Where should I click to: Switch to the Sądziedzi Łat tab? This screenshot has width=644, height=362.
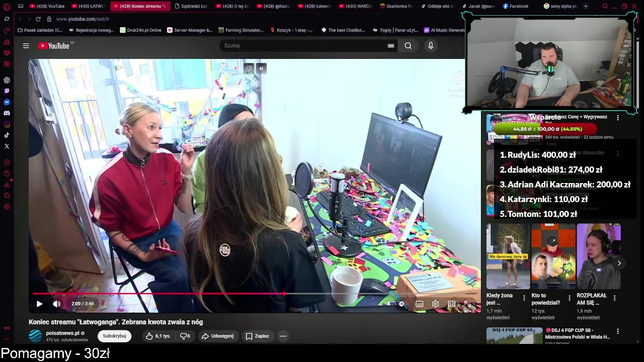pos(191,6)
